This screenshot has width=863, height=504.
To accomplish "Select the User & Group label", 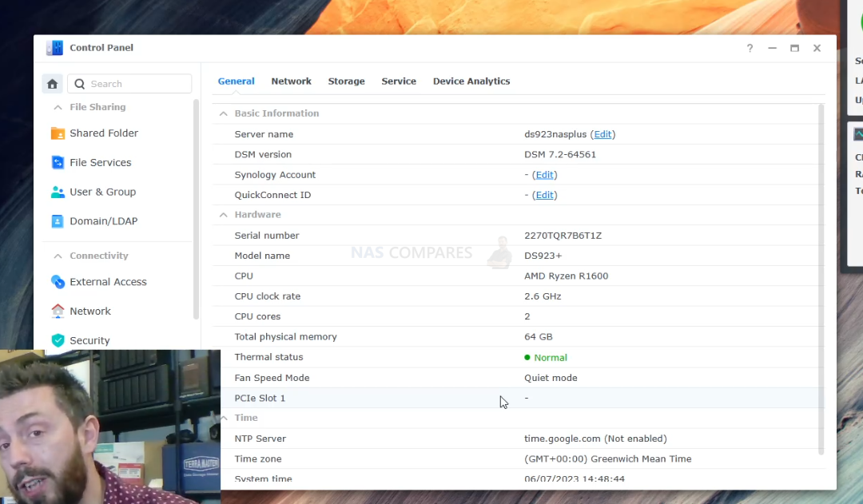I will click(x=103, y=192).
